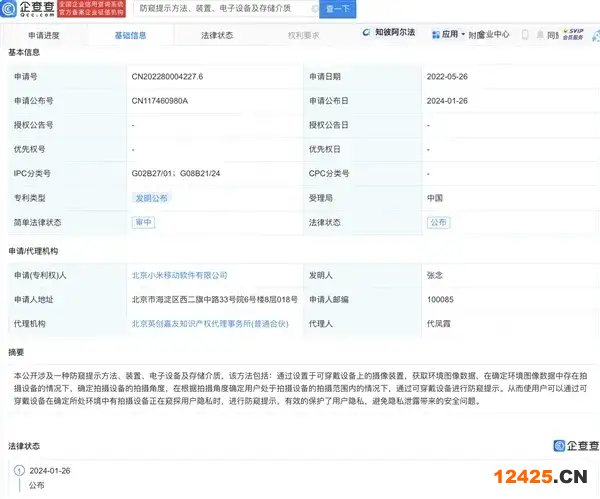This screenshot has height=499, width=600.
Task: Click the step 1 circle in 法律状态 timeline
Action: point(19,471)
